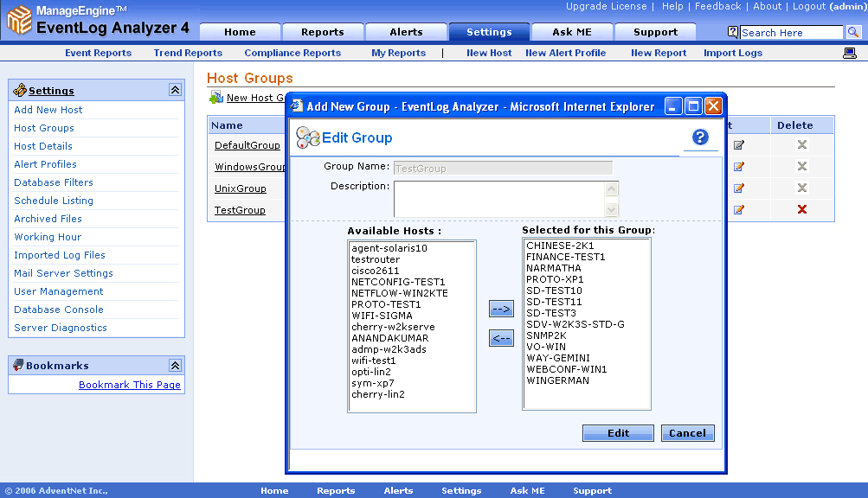
Task: Click the edit icon for WindowsGroup row
Action: [x=738, y=167]
